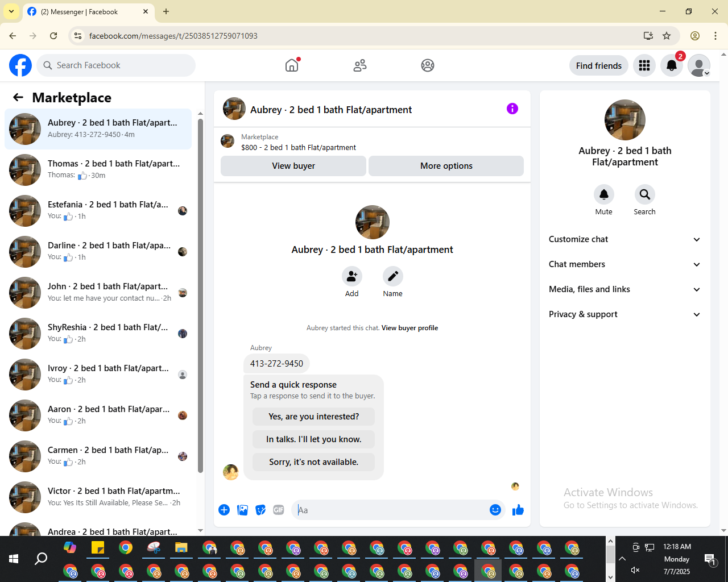This screenshot has height=582, width=728.
Task: Click the conversation list scrollbar
Action: [x=200, y=296]
